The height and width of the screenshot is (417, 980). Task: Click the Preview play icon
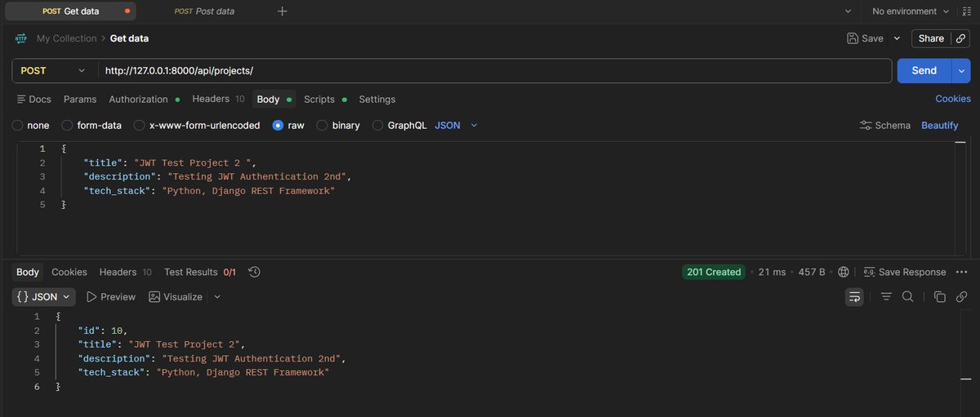[92, 297]
